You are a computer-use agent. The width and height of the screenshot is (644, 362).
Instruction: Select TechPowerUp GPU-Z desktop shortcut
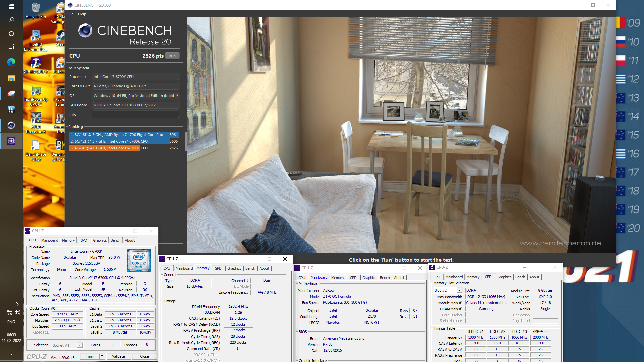pos(36,96)
